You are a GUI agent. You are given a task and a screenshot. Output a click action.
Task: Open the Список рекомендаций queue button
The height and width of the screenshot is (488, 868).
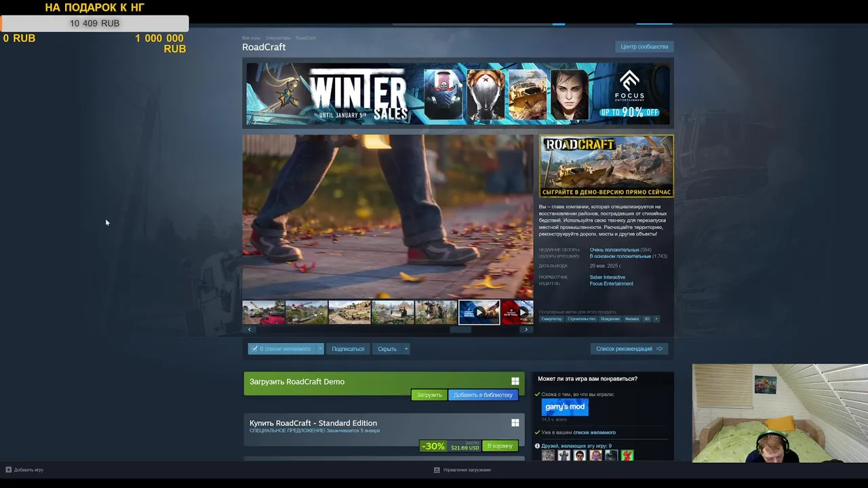(629, 349)
